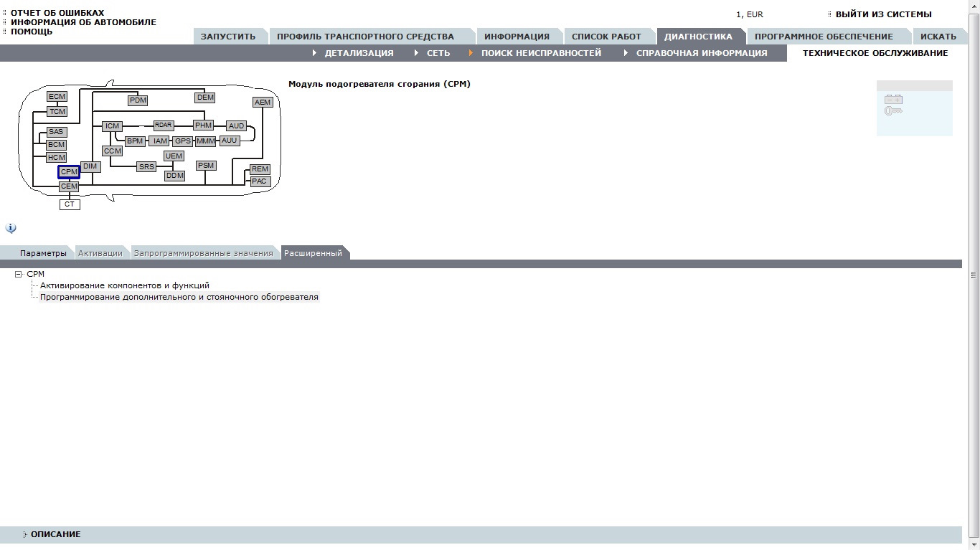This screenshot has width=980, height=550.
Task: Click the ПОМОЩЬ link
Action: [32, 32]
